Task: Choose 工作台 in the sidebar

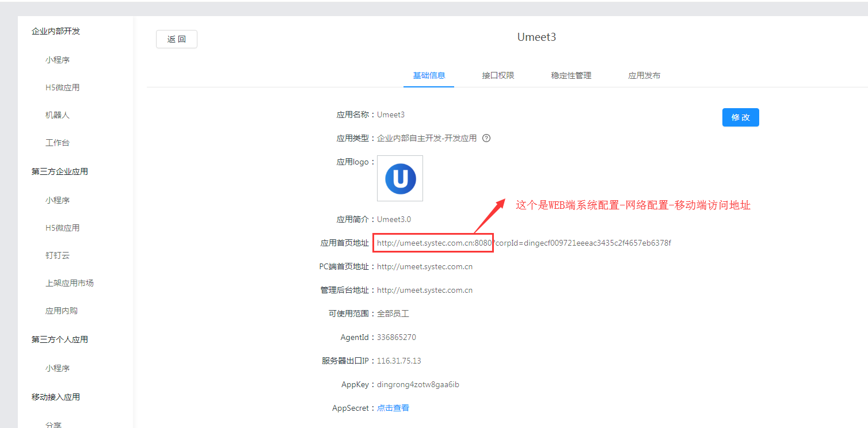Action: pyautogui.click(x=58, y=143)
